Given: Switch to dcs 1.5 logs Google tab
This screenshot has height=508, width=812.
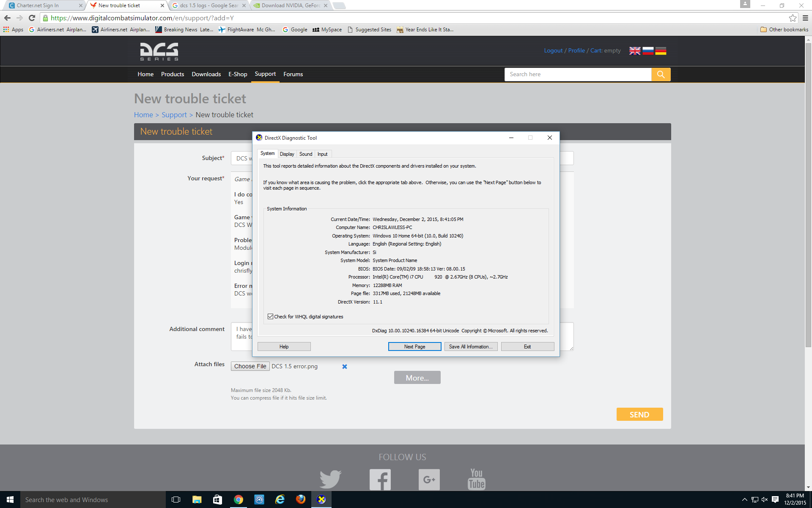Looking at the screenshot, I should click(209, 6).
